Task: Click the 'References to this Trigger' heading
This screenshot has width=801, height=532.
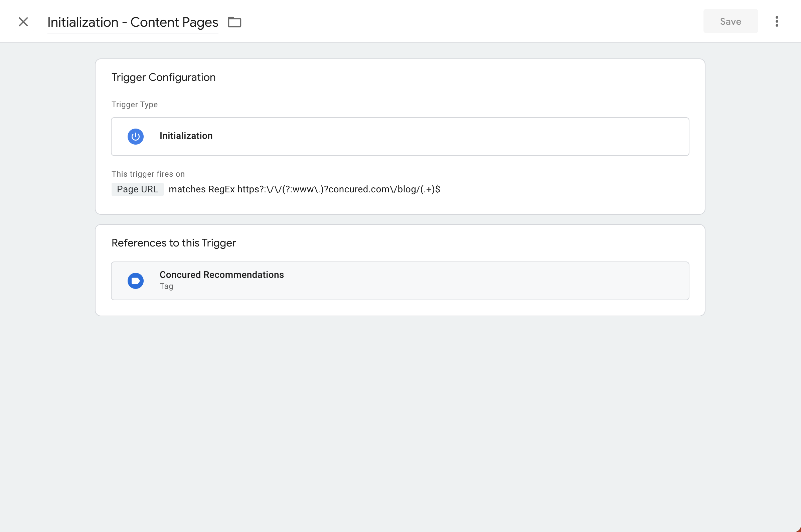Action: pyautogui.click(x=173, y=243)
